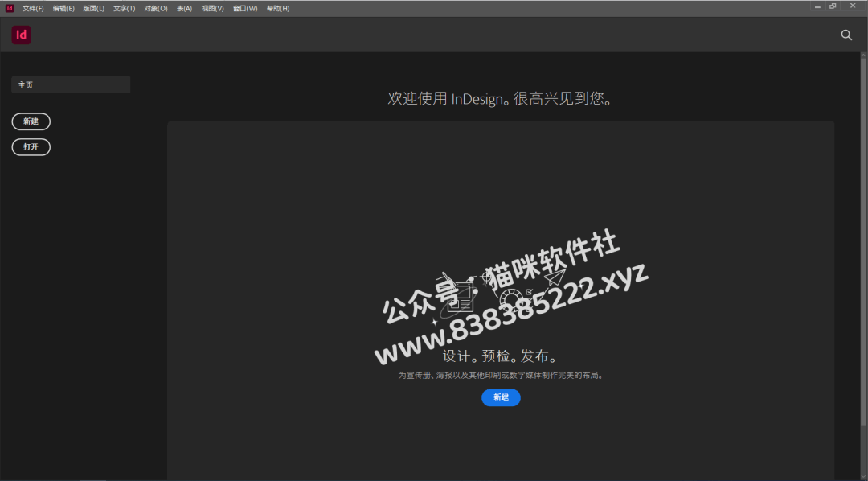Open the 窗口(W) menu
The width and height of the screenshot is (868, 481).
pyautogui.click(x=245, y=9)
